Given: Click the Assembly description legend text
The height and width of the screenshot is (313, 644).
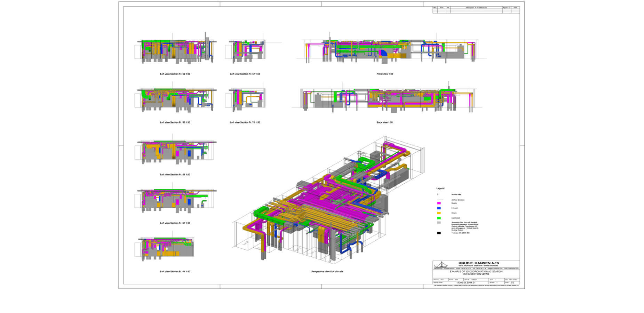Looking at the screenshot, I should 465,226.
